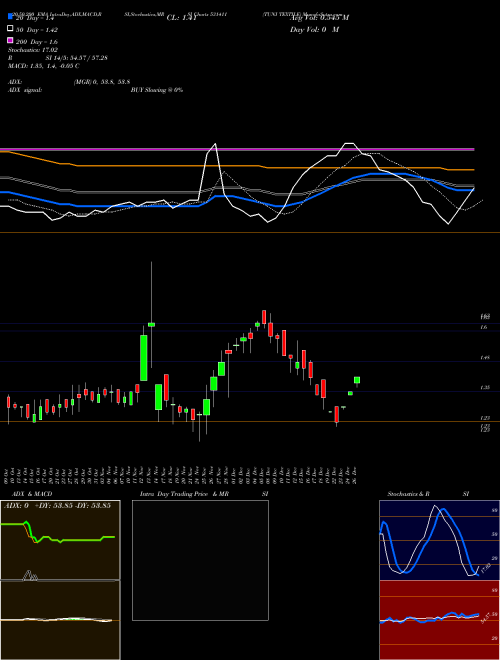The width and height of the screenshot is (500, 660).
Task: Open the ADX green line chart thumbnail
Action: (x=60, y=540)
